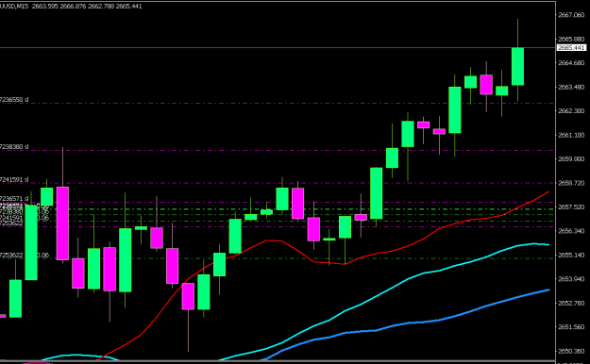Click the current price tag 2665.441
Viewport: 590px width, 364px height.
pyautogui.click(x=571, y=48)
